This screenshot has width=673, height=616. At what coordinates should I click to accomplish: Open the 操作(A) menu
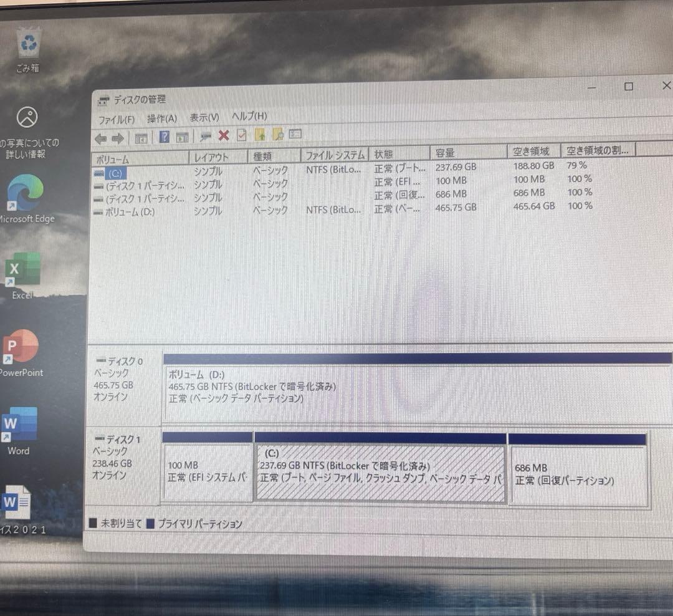click(x=162, y=117)
